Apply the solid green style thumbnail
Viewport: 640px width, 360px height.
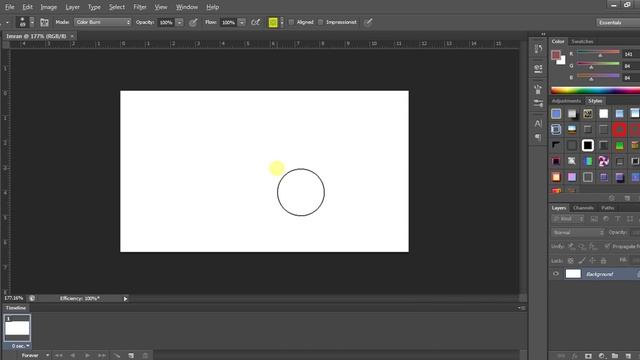click(620, 145)
